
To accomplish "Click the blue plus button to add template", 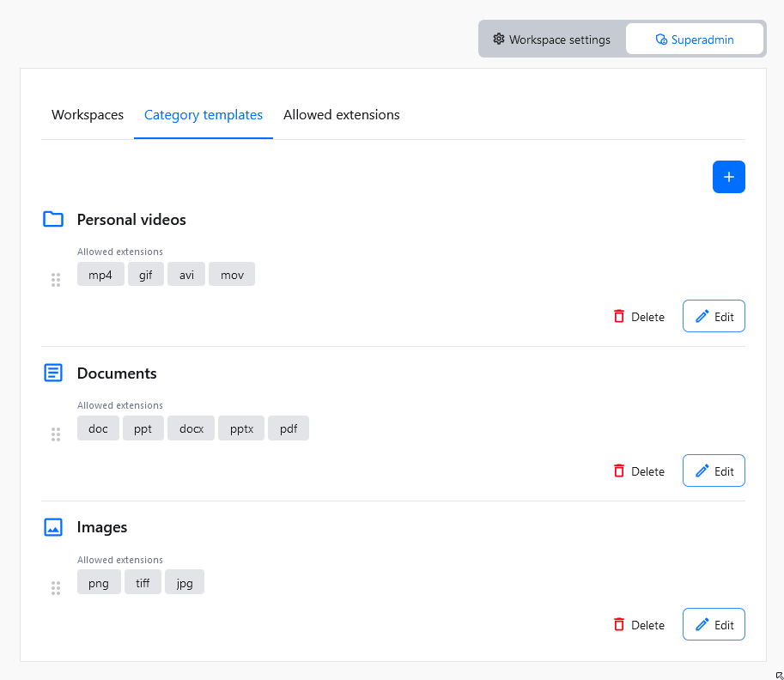I will 728,177.
